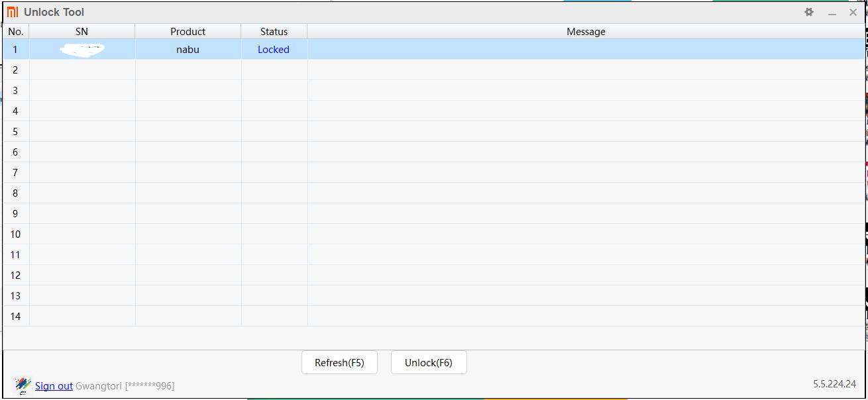This screenshot has height=400, width=868.
Task: Click the Refresh(F5) button
Action: point(339,362)
